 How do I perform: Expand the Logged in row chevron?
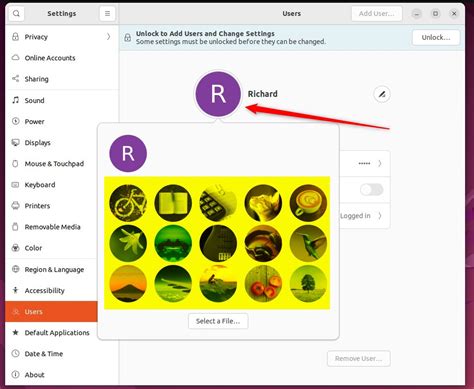point(380,216)
